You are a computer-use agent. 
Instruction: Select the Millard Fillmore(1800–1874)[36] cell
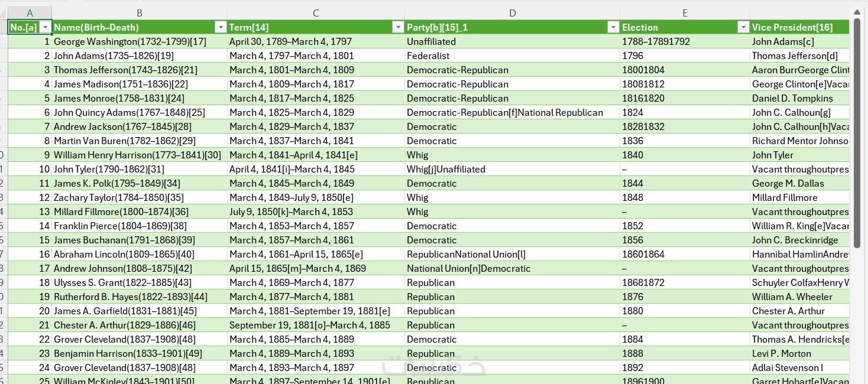(x=140, y=211)
